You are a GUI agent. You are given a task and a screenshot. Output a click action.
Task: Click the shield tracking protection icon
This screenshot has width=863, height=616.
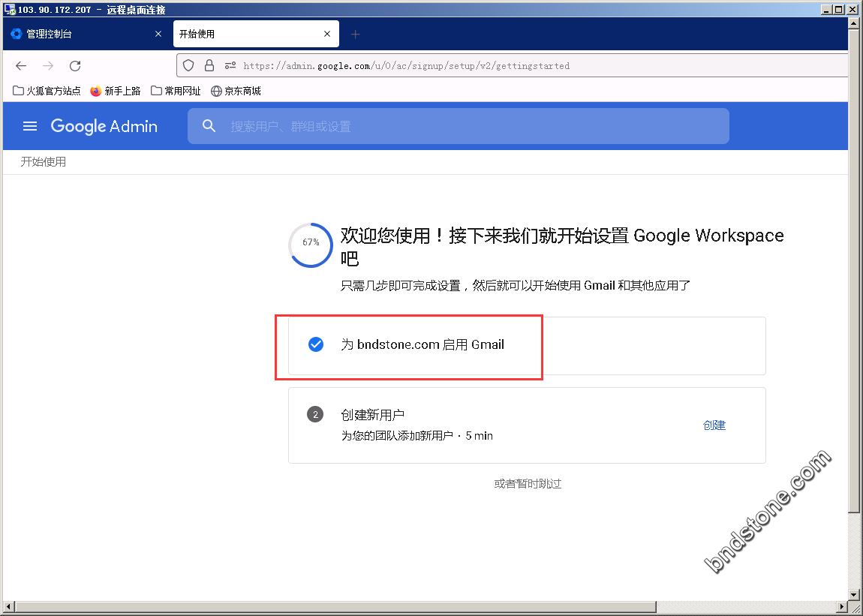188,65
